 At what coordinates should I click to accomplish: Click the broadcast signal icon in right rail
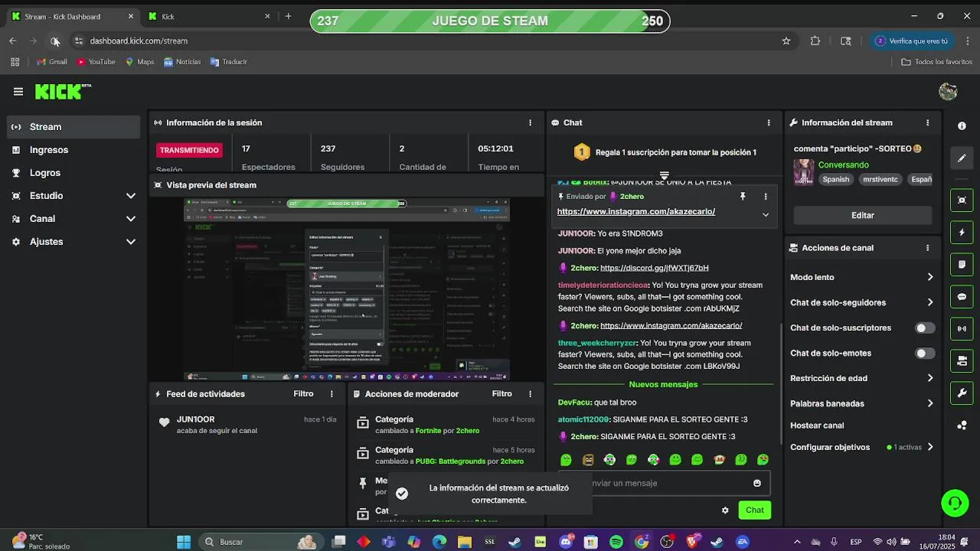click(x=962, y=329)
